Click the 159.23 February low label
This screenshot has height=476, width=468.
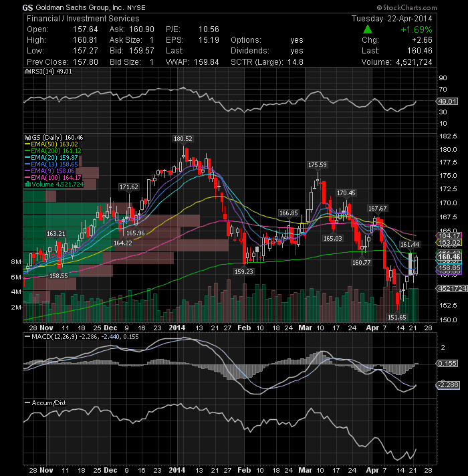244,271
